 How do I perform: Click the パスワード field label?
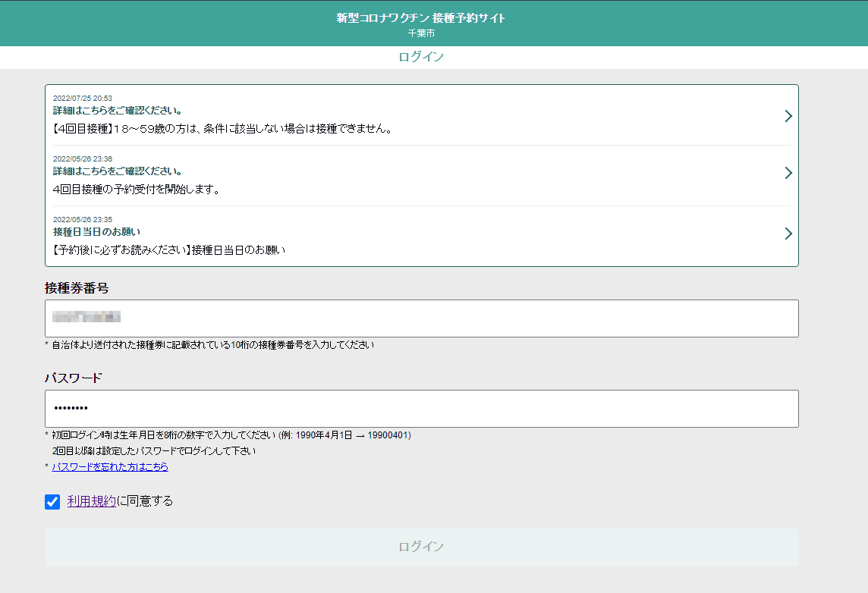73,378
